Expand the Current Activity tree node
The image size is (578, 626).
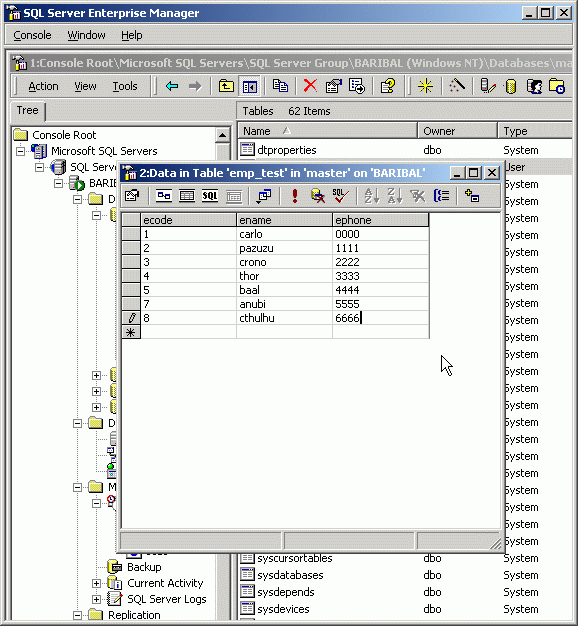96,583
